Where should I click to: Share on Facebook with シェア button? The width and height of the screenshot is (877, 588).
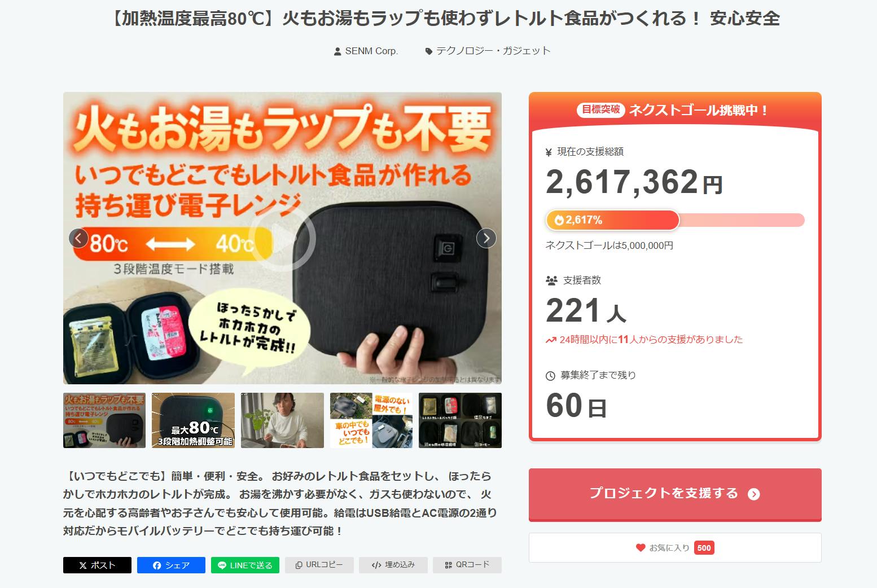[171, 565]
